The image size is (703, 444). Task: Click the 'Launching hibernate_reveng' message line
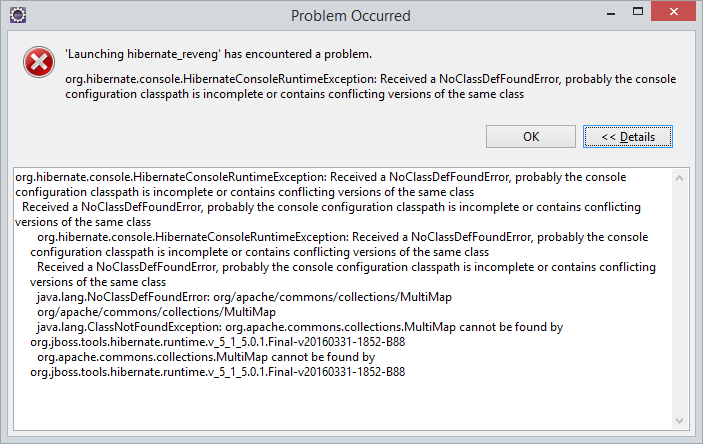219,54
